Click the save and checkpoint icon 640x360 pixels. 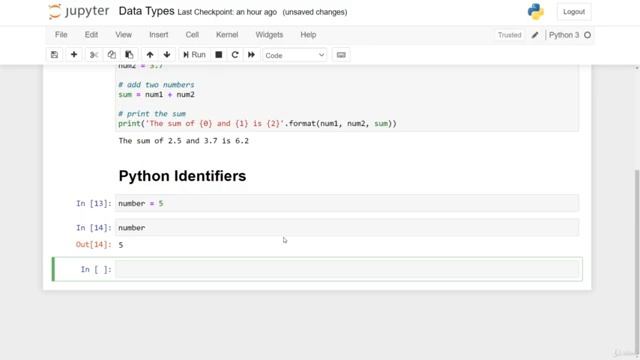(54, 55)
